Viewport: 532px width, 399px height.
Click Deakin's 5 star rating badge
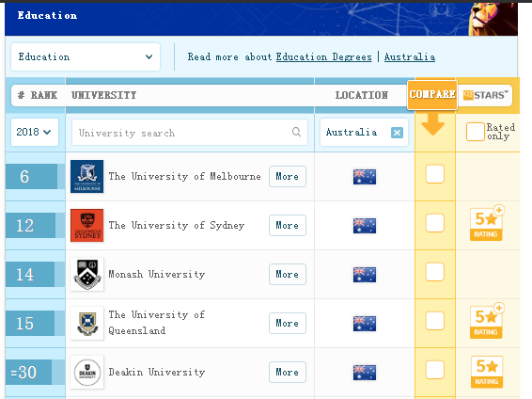tap(487, 372)
